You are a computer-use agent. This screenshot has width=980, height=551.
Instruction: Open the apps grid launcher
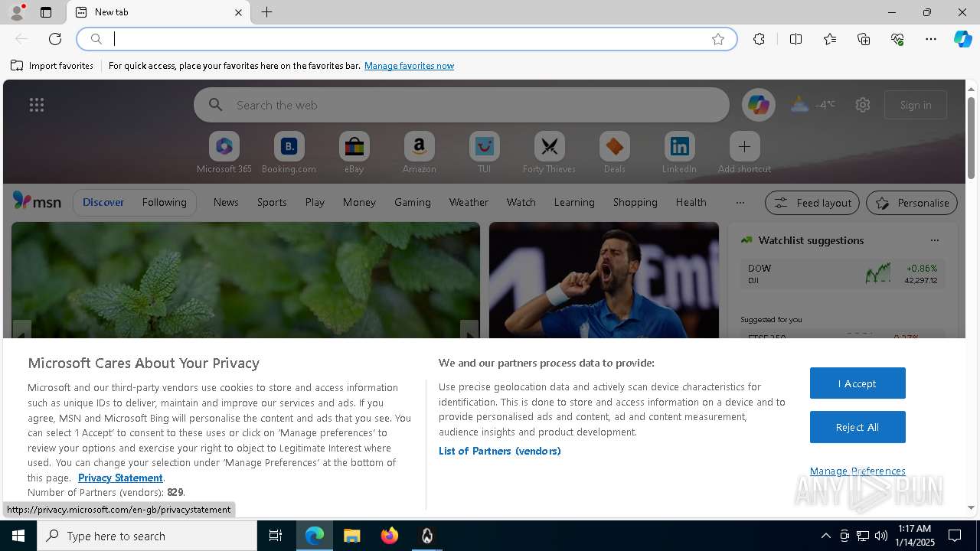(x=37, y=105)
